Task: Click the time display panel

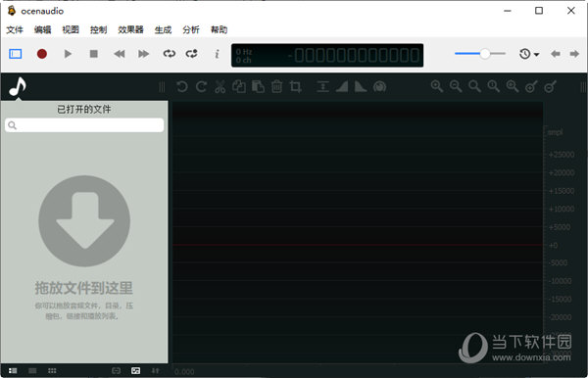Action: point(327,56)
